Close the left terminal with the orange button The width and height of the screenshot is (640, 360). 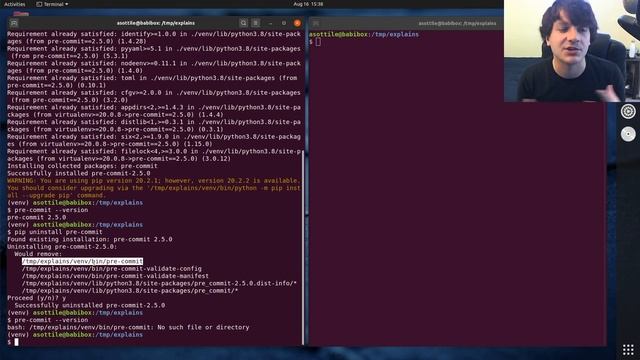coord(297,23)
